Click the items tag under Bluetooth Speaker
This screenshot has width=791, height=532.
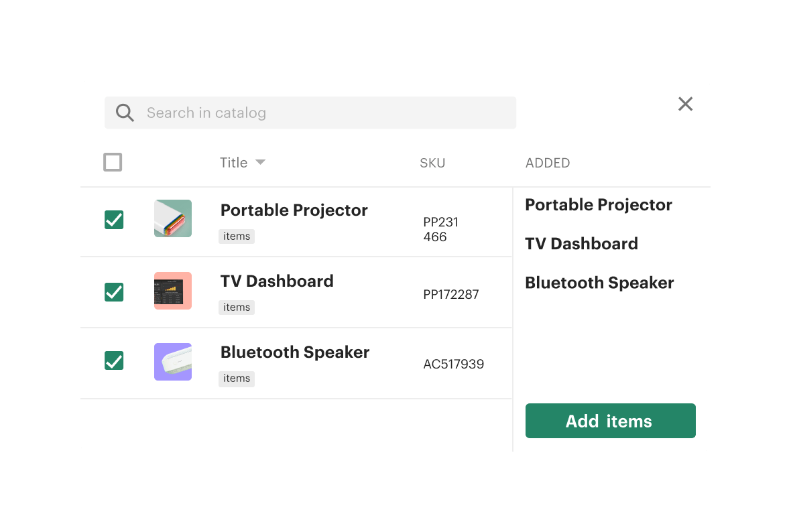[237, 378]
